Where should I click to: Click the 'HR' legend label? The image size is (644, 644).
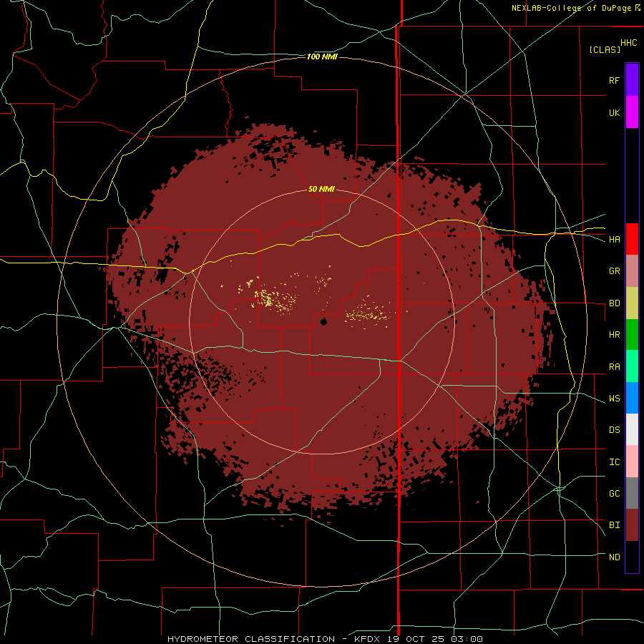pos(614,335)
